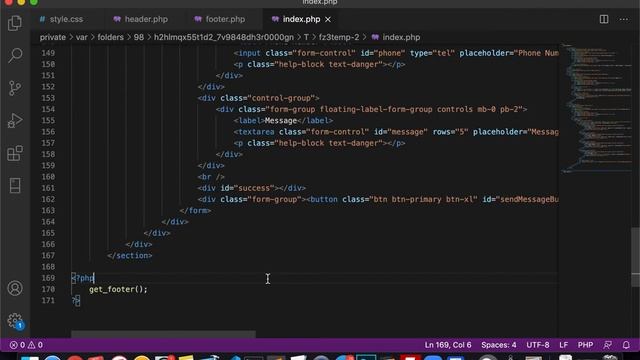Open notifications bell in status bar

[626, 345]
